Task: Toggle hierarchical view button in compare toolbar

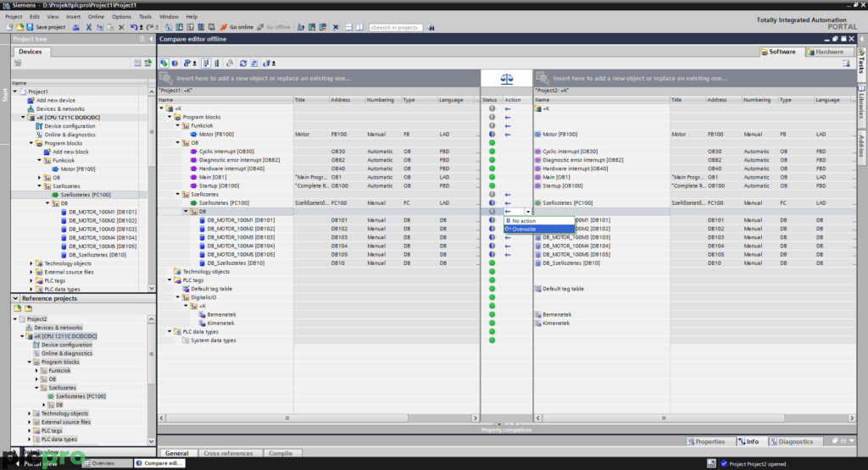Action: pos(206,63)
